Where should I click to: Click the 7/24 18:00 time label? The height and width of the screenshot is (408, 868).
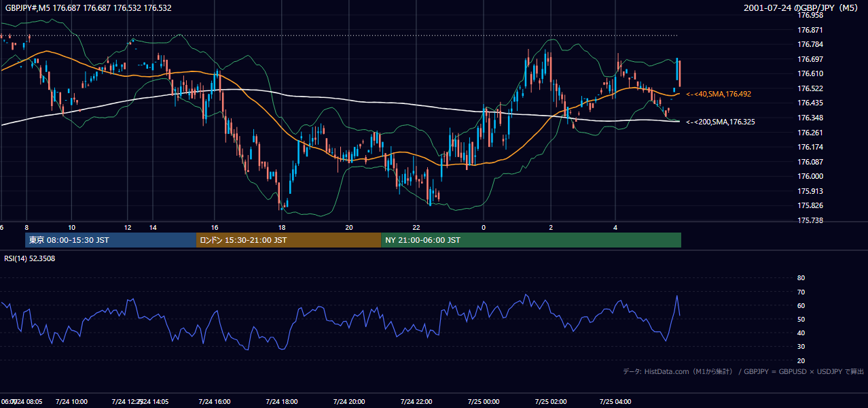281,401
